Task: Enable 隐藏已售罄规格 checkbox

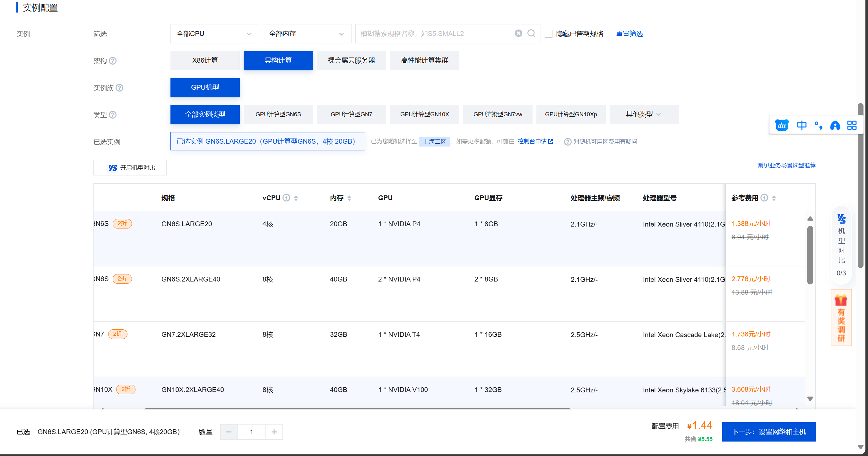Action: click(x=549, y=34)
